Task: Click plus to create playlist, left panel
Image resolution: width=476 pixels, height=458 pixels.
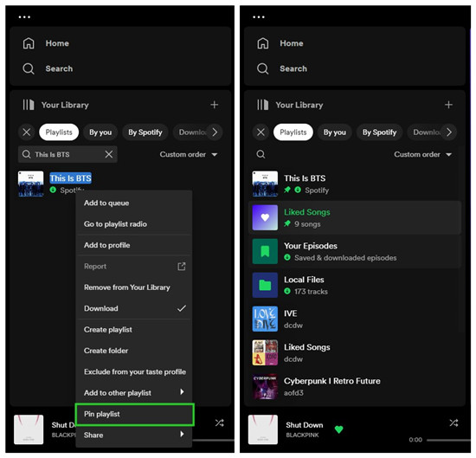Action: [215, 105]
